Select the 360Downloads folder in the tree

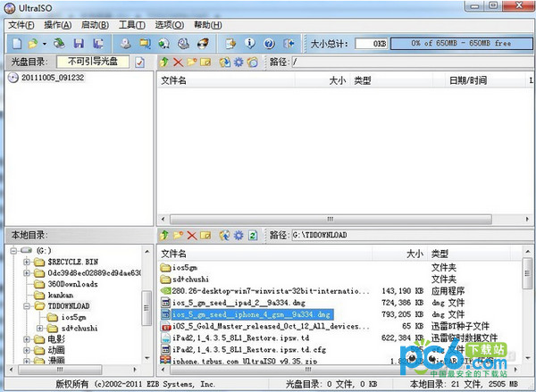click(72, 284)
